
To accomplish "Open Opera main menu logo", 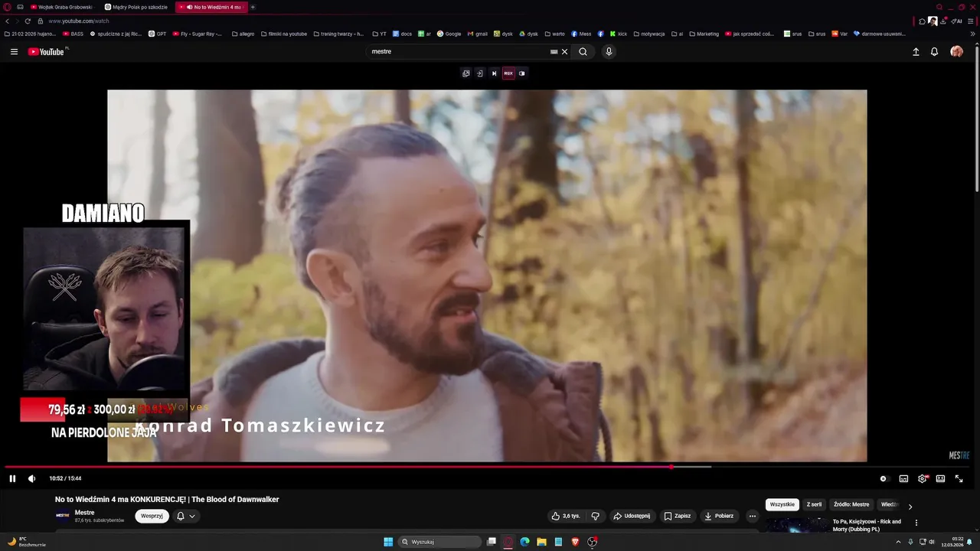I will pyautogui.click(x=8, y=7).
